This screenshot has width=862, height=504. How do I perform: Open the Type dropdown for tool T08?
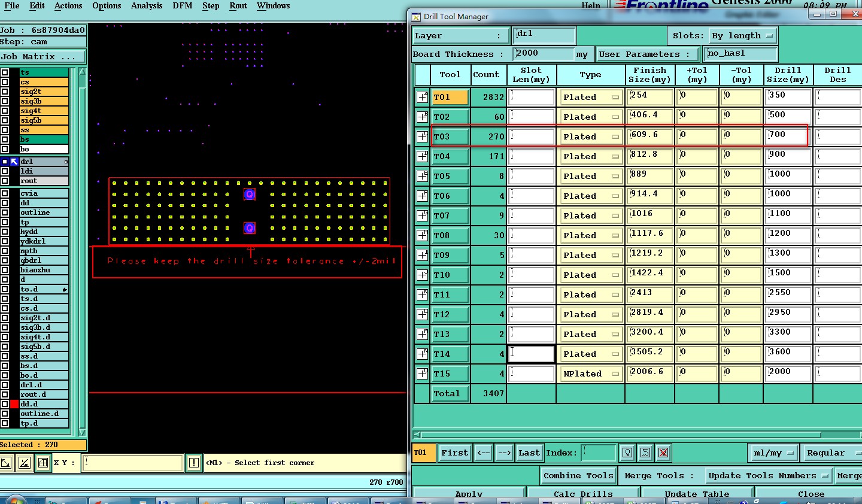click(591, 235)
